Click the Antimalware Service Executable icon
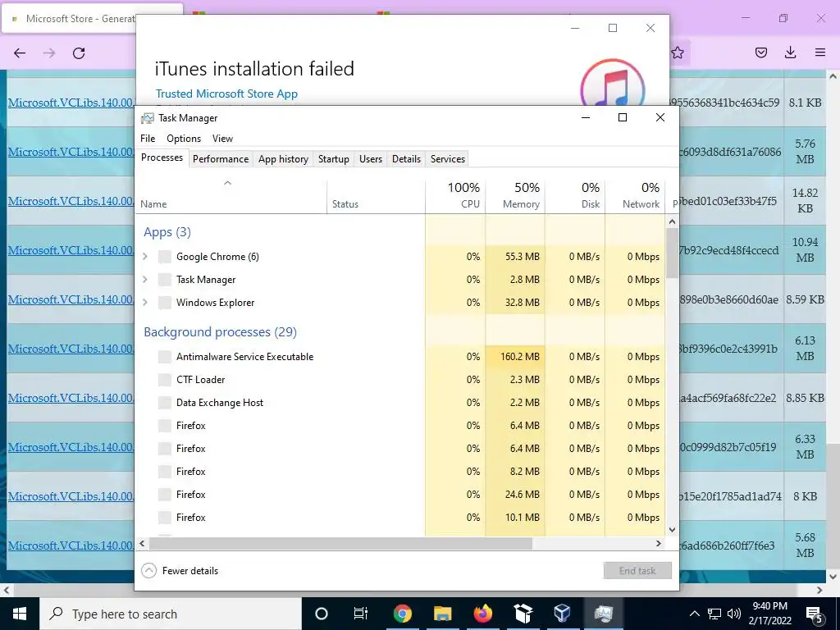The height and width of the screenshot is (630, 840). coord(164,357)
